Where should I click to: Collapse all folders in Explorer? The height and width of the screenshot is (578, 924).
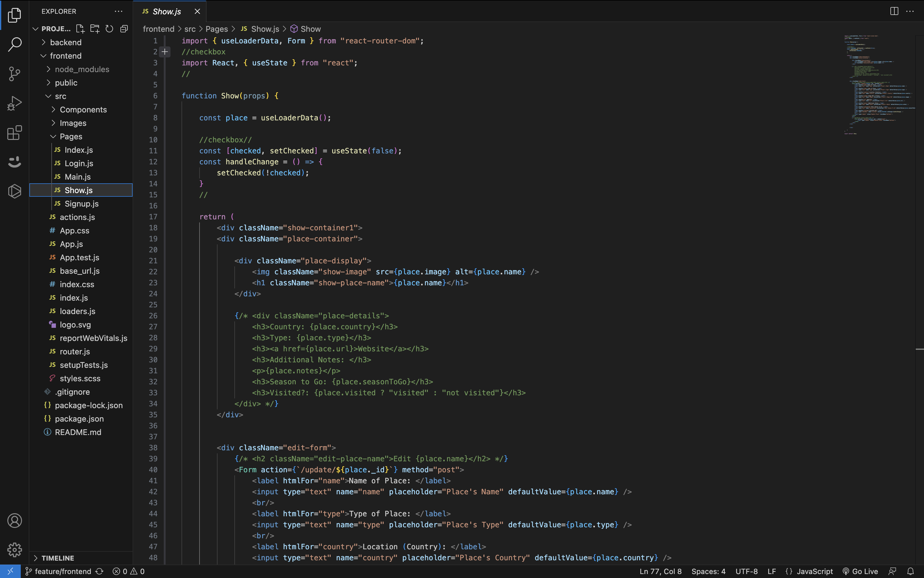124,29
